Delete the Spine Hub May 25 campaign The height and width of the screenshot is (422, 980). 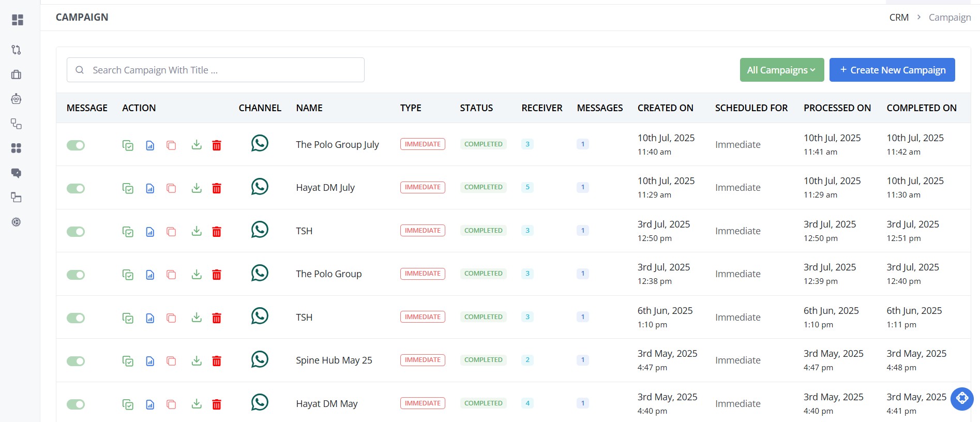[x=217, y=361]
